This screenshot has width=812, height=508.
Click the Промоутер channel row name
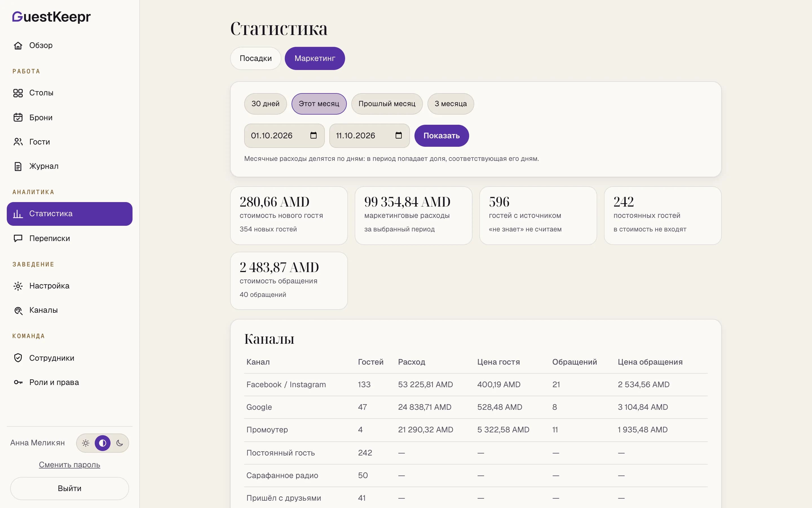click(267, 430)
